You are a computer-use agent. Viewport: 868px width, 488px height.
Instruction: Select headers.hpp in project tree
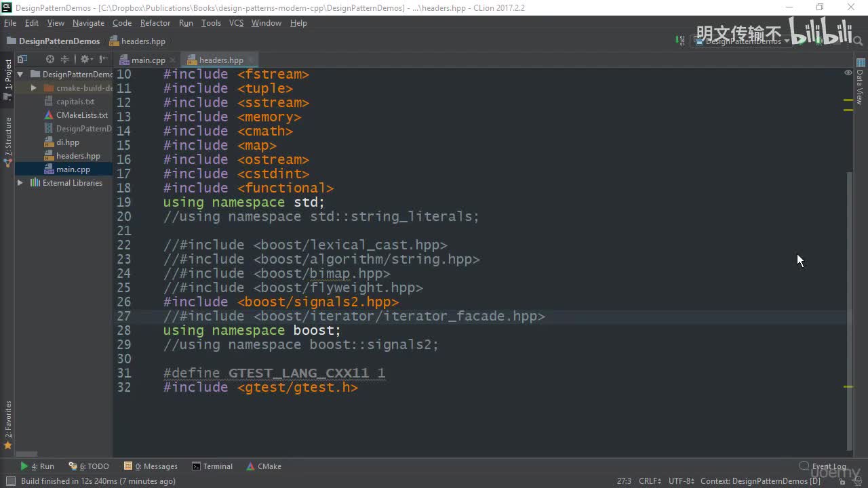tap(78, 156)
